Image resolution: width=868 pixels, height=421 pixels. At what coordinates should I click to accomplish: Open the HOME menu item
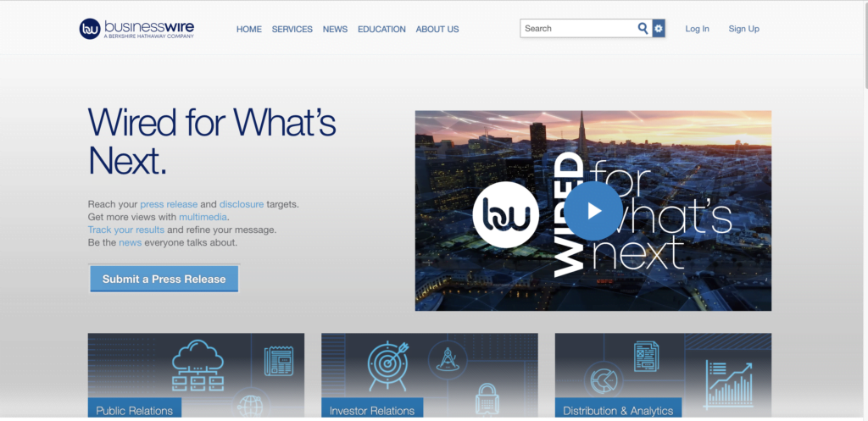249,30
